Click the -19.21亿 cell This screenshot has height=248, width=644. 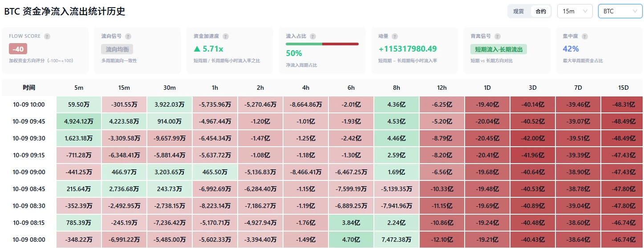tap(487, 240)
